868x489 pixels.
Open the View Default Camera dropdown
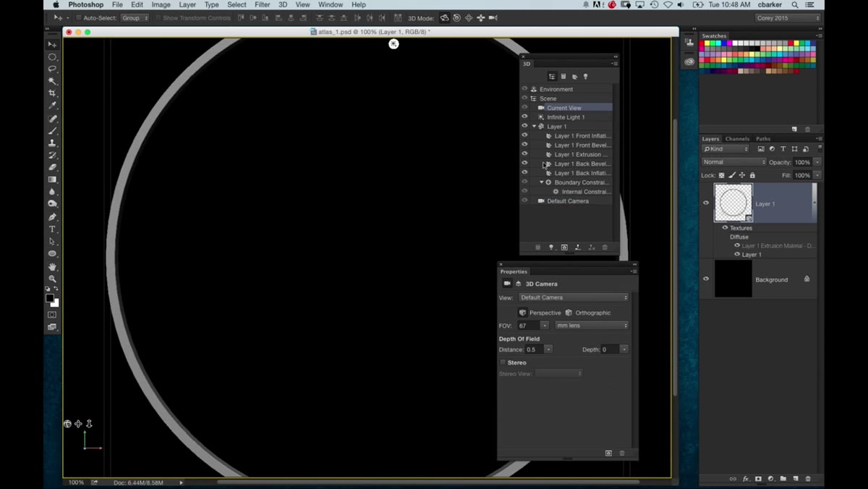[574, 297]
